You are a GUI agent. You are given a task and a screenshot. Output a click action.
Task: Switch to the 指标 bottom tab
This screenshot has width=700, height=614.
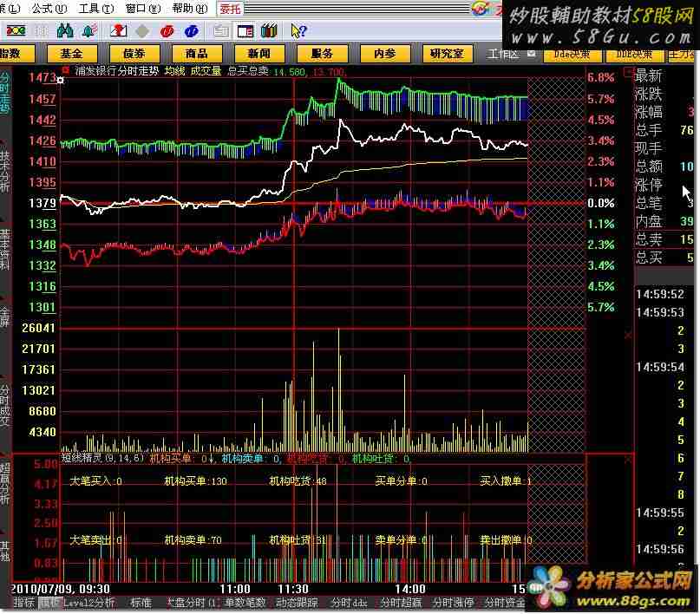pyautogui.click(x=23, y=603)
